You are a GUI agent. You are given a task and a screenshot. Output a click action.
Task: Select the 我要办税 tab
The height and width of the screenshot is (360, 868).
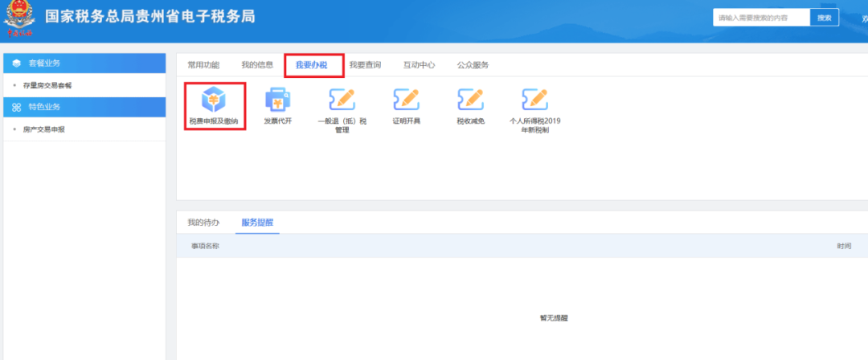click(x=312, y=65)
